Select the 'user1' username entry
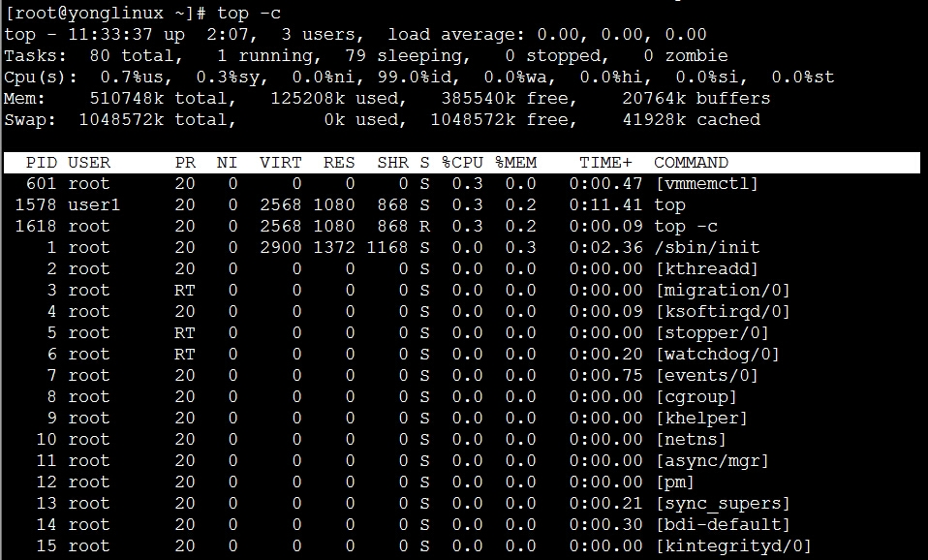This screenshot has width=928, height=560. (94, 204)
